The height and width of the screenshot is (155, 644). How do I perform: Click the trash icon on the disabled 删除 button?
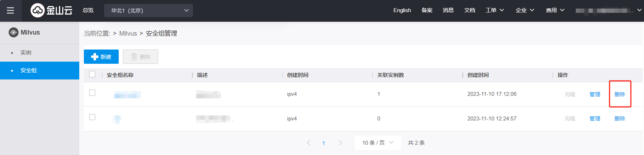[x=134, y=57]
